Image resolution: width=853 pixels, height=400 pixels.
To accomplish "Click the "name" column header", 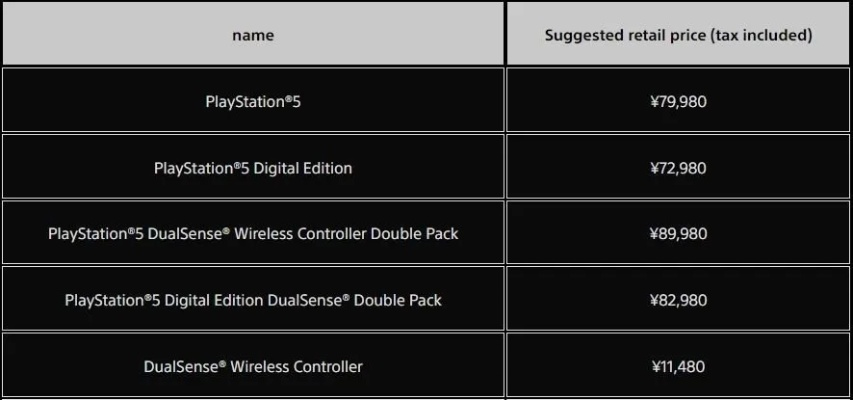I will click(253, 35).
